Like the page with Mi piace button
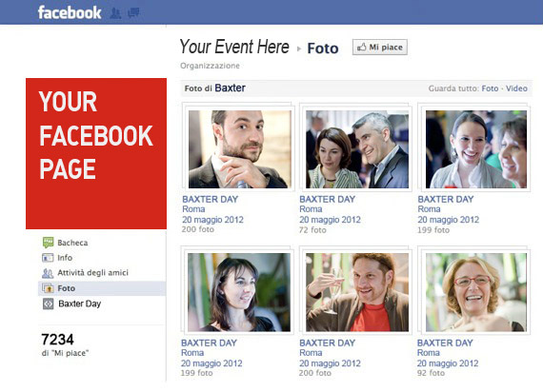Screen dimensions: 543x392 point(380,47)
